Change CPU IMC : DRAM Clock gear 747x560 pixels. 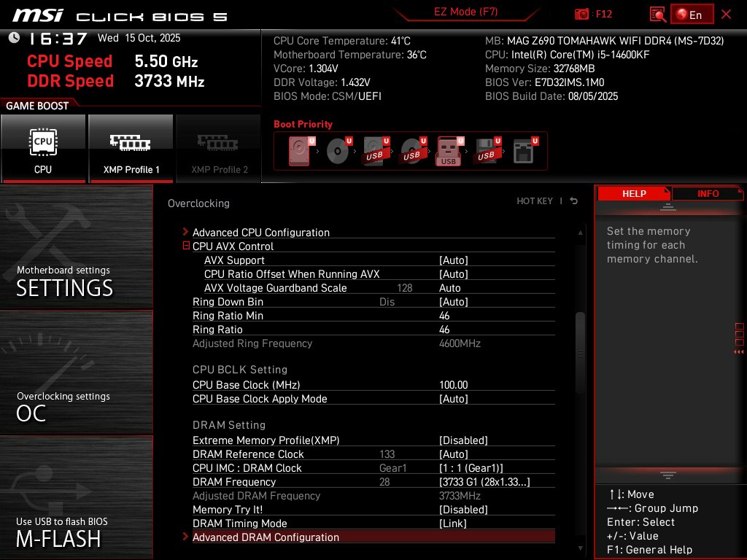471,468
